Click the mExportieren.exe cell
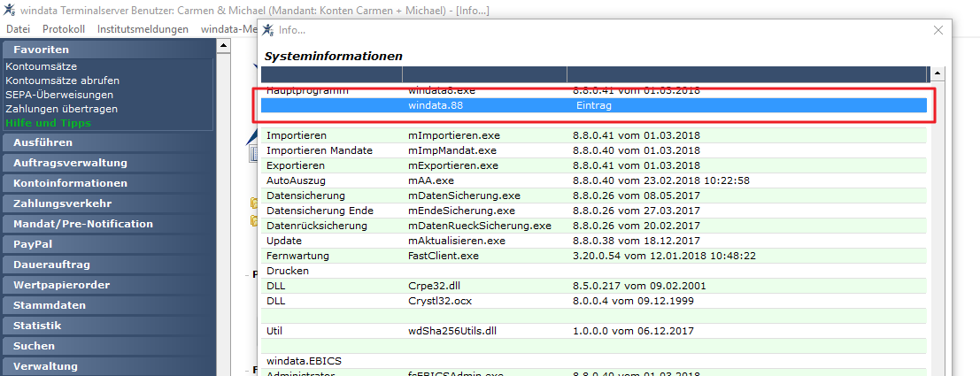980x376 pixels. 453,165
